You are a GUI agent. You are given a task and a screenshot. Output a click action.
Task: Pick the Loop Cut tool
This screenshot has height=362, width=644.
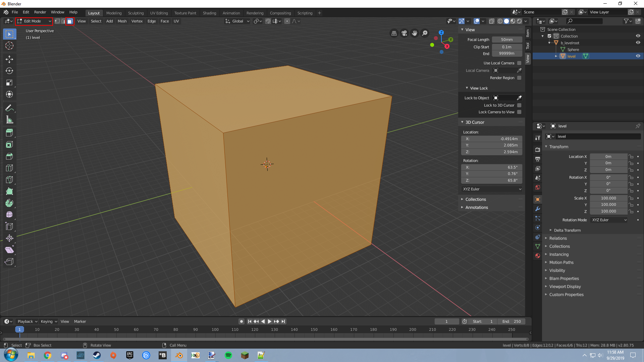click(9, 168)
